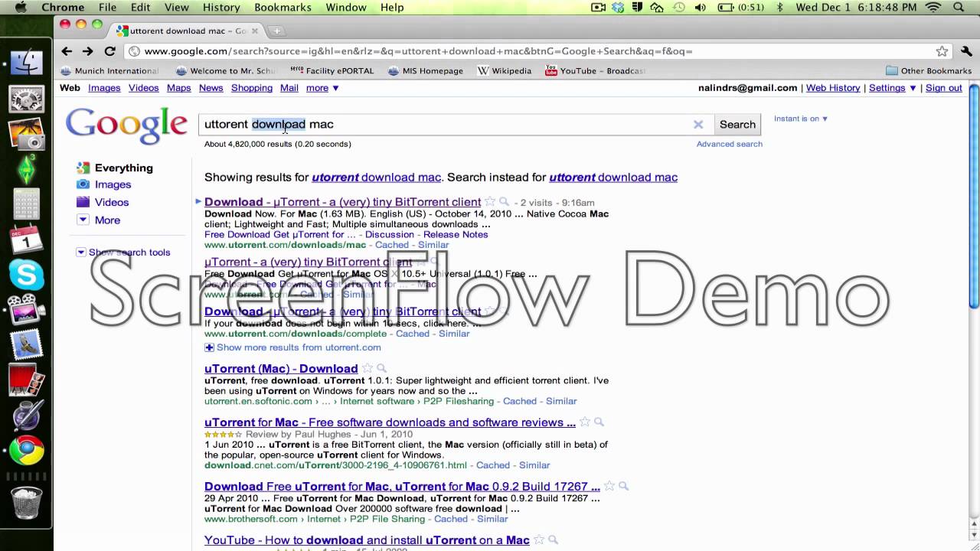
Task: Open the Advanced search link
Action: tap(729, 144)
